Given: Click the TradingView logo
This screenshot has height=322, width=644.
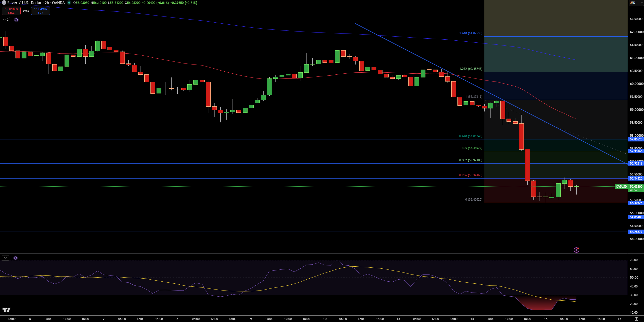Looking at the screenshot, I should [x=6, y=310].
